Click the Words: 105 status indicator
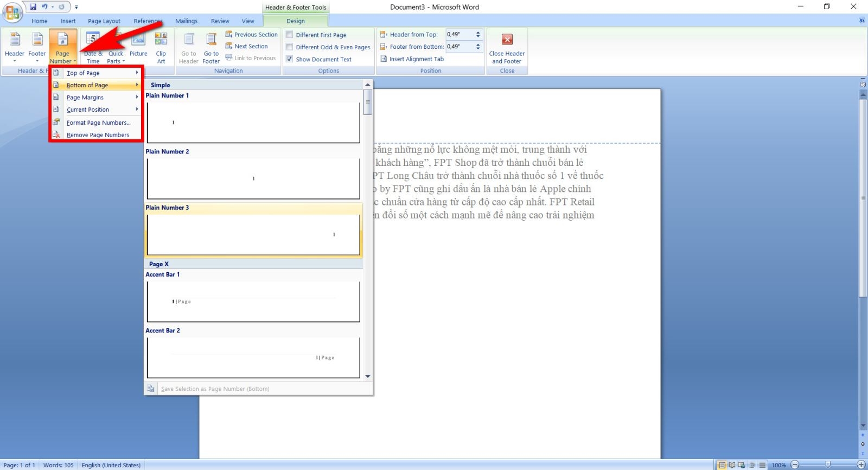Screen dimensions: 868x470 (x=58, y=465)
